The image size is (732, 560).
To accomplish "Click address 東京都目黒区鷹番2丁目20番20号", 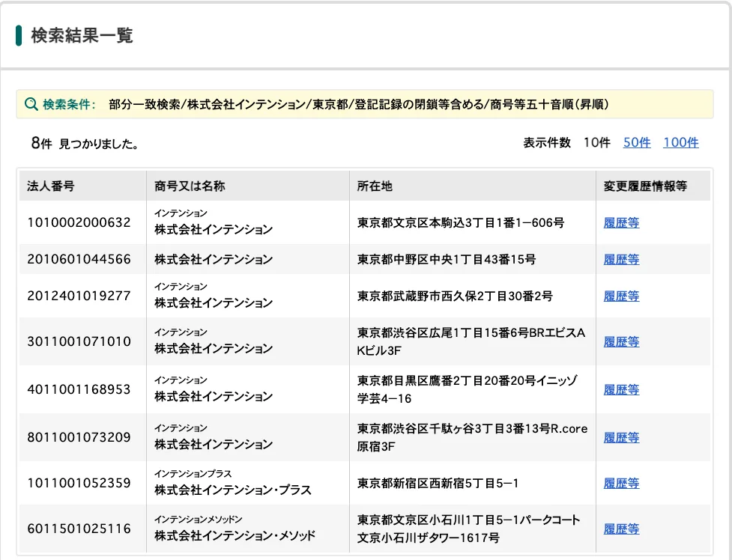I will click(468, 389).
